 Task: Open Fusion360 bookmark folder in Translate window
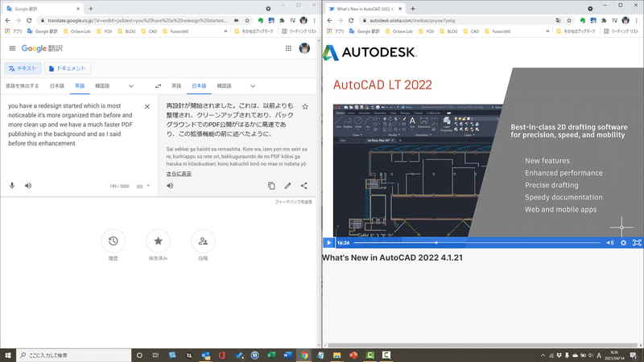pyautogui.click(x=175, y=31)
